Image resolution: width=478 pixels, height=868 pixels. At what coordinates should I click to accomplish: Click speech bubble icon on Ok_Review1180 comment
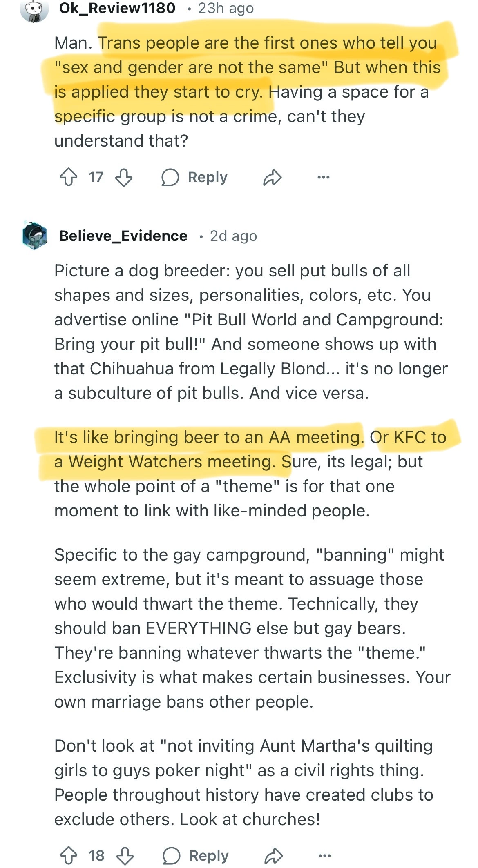click(x=170, y=178)
